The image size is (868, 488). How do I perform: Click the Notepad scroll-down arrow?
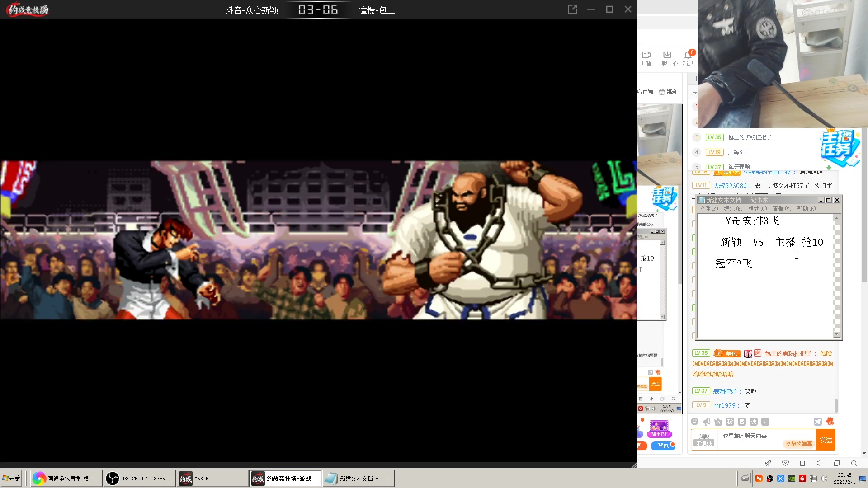837,334
